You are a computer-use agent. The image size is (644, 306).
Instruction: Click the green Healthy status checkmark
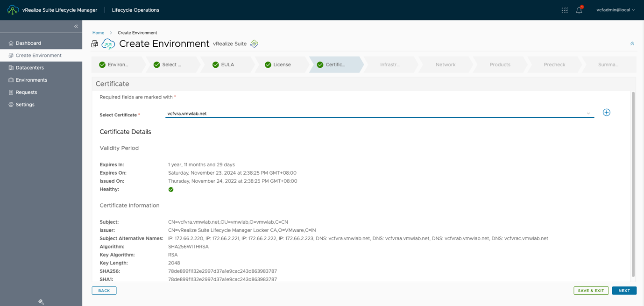(x=171, y=190)
